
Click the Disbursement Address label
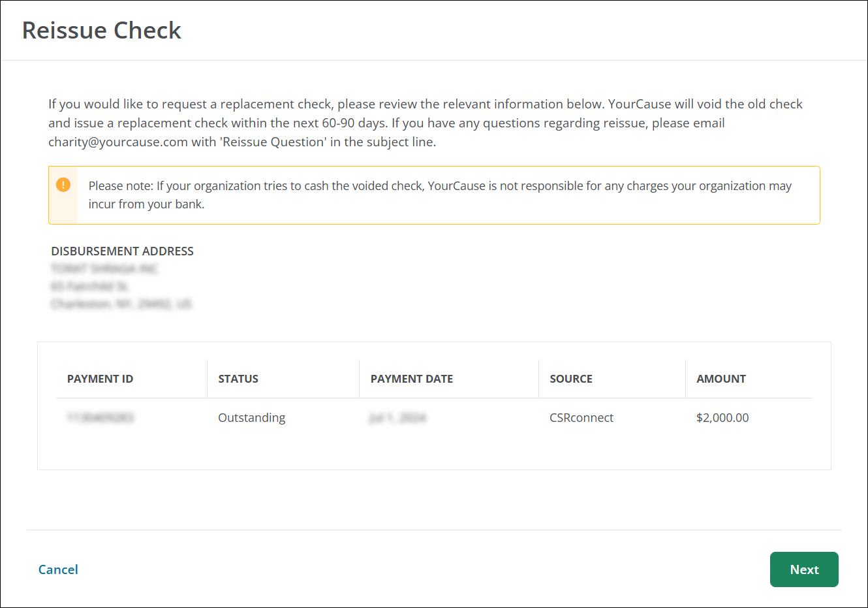click(x=122, y=251)
